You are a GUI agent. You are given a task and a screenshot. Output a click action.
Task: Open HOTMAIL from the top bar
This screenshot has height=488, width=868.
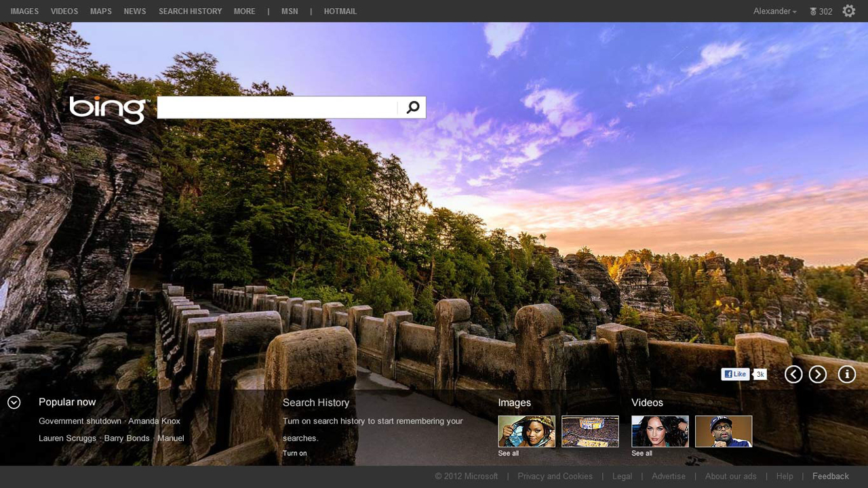coord(340,11)
